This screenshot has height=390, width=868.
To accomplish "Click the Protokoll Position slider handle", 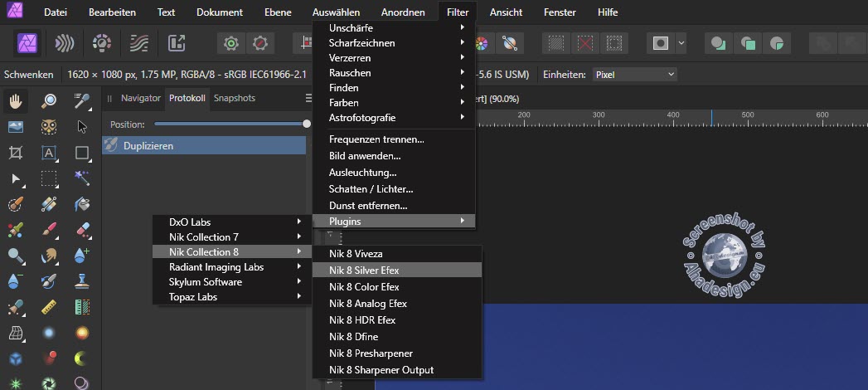I will [x=307, y=124].
